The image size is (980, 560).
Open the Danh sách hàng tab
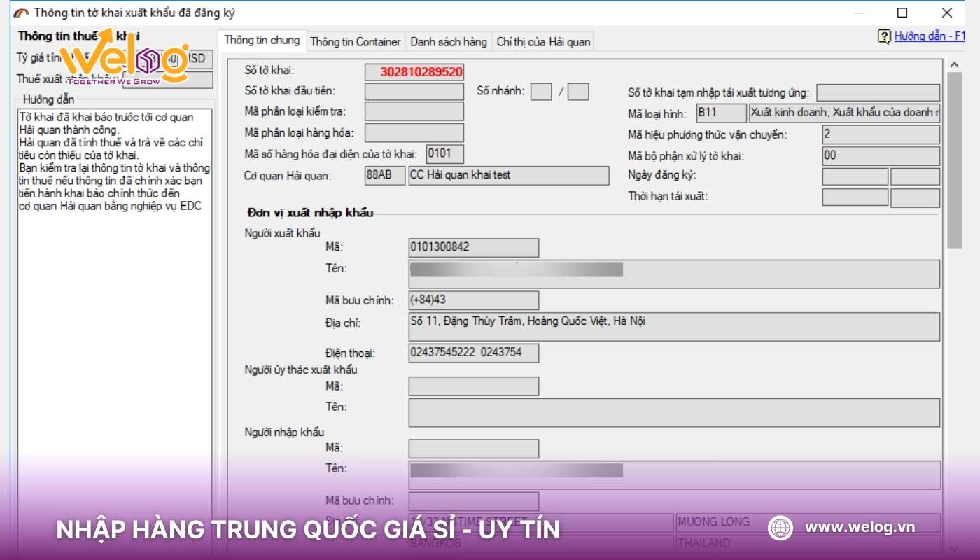tap(448, 42)
